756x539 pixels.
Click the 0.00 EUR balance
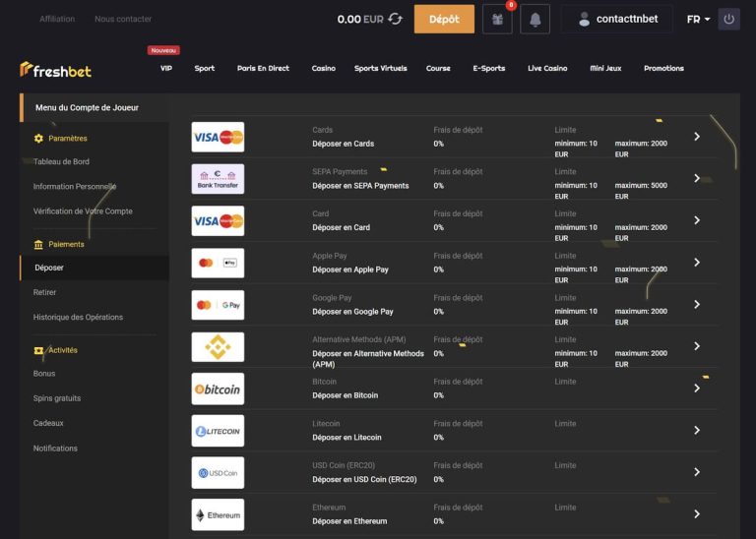[359, 20]
